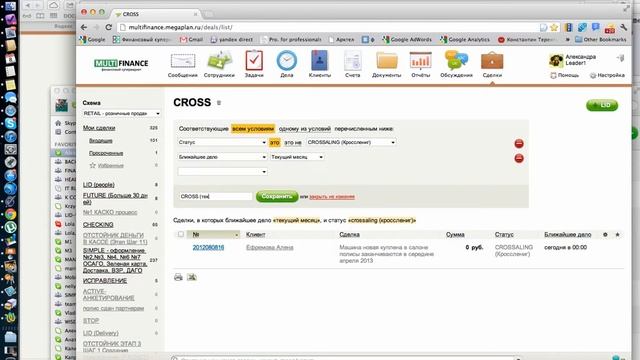The width and height of the screenshot is (640, 360).
Task: Sort table by the Клиент column
Action: tap(256, 234)
